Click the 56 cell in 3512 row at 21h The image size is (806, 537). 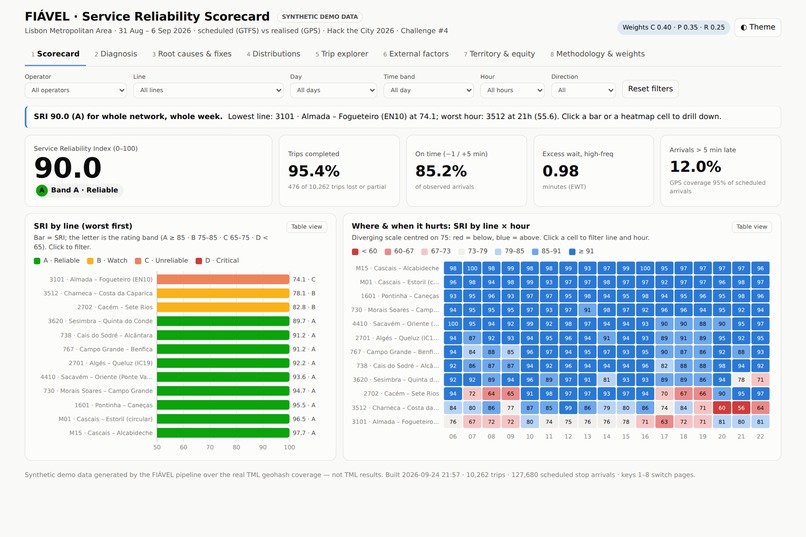coord(741,408)
